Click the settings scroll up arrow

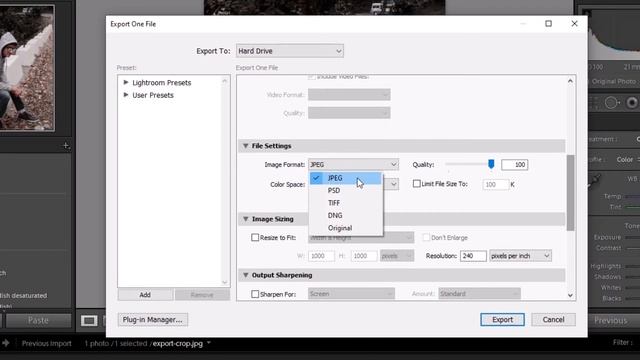pos(570,81)
